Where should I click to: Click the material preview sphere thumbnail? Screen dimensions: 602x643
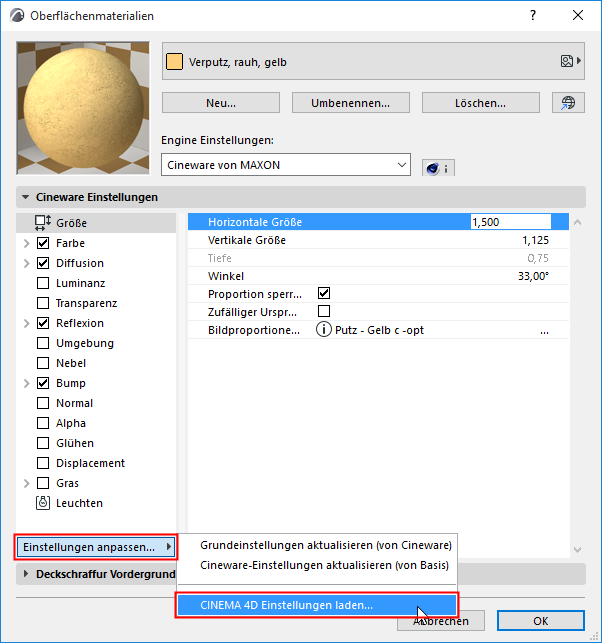83,108
